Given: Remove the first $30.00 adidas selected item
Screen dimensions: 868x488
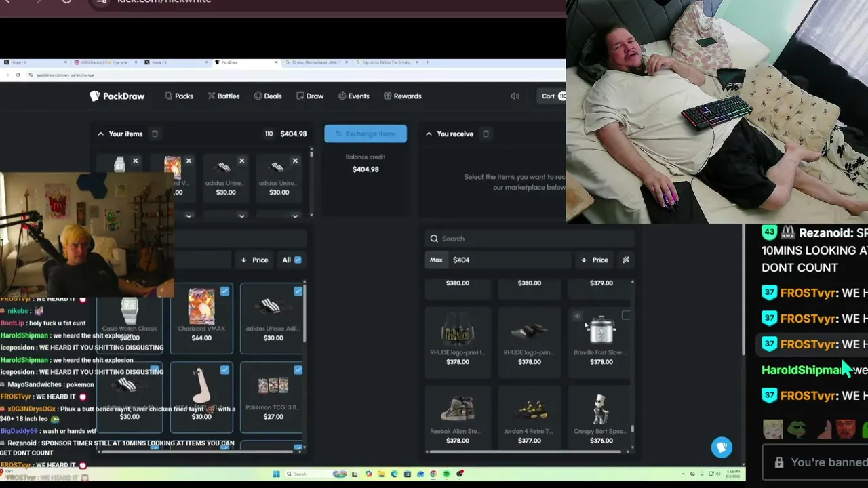Looking at the screenshot, I should (x=241, y=161).
